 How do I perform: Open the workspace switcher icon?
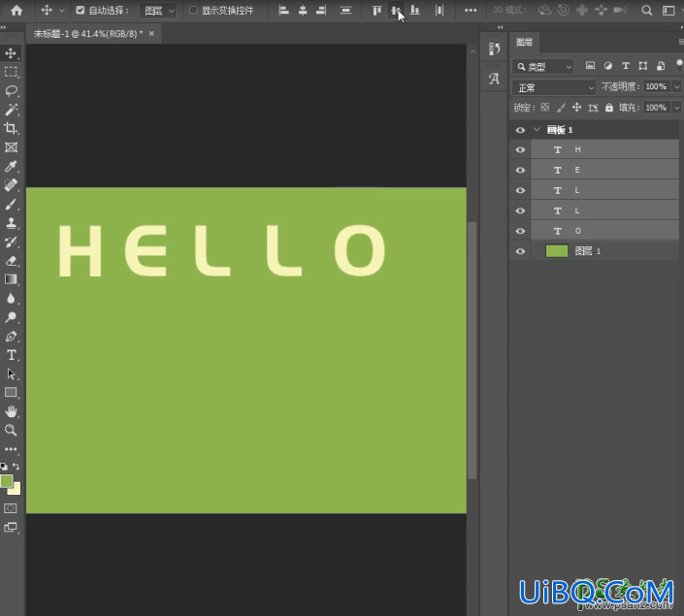click(668, 10)
